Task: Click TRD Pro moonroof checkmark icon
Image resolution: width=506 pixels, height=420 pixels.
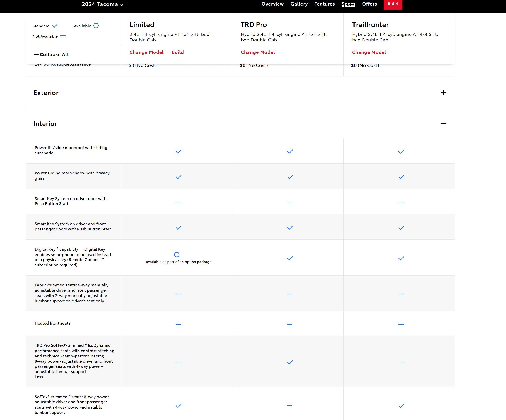Action: (x=290, y=152)
